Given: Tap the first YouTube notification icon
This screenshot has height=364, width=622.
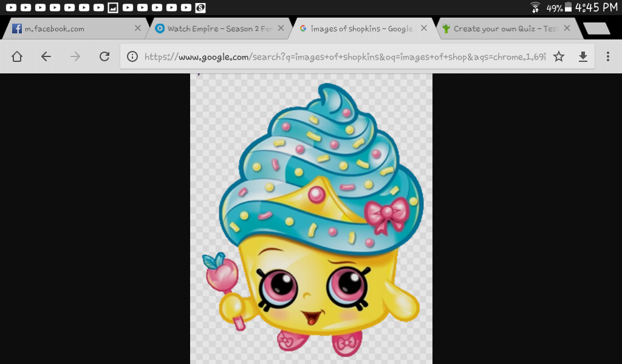Looking at the screenshot, I should (x=11, y=7).
